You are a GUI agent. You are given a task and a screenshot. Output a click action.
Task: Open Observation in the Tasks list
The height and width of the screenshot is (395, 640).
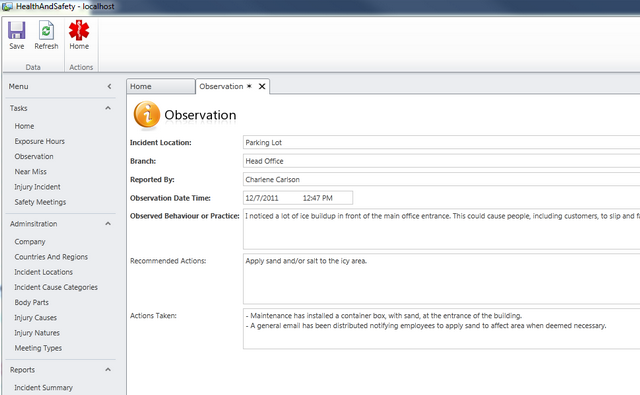tap(34, 156)
